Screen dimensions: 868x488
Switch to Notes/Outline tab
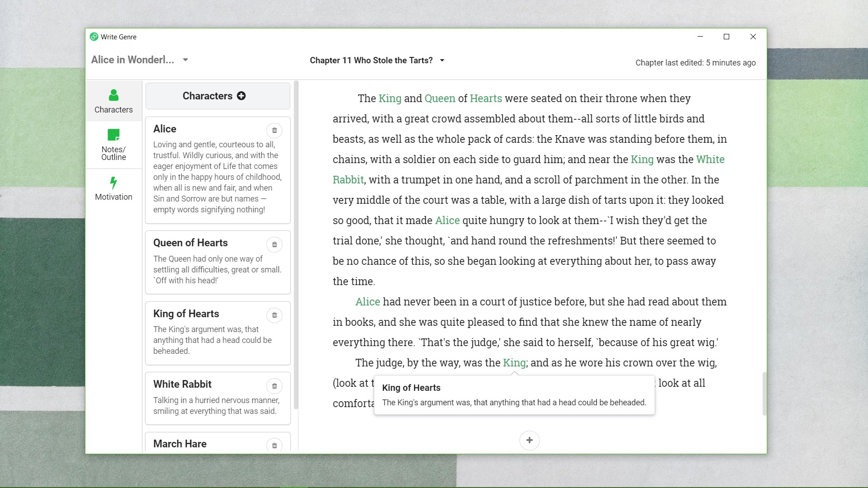(x=113, y=145)
